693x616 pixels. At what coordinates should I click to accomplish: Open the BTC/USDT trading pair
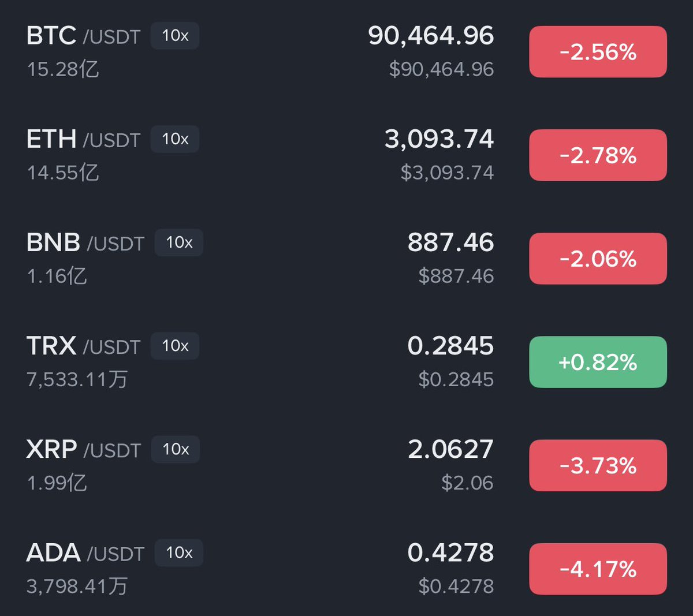pos(83,36)
